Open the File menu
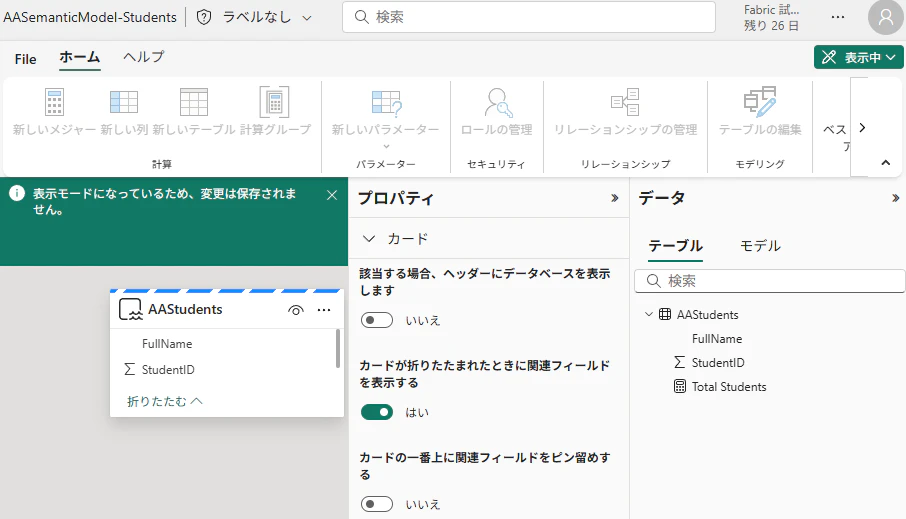Image resolution: width=906 pixels, height=519 pixels. (x=25, y=59)
